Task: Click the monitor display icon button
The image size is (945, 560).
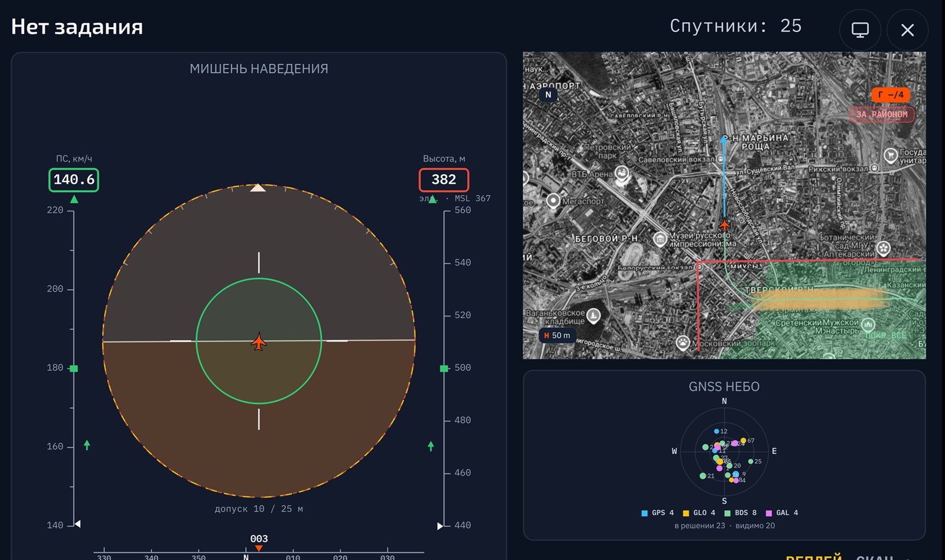Action: pos(860,30)
